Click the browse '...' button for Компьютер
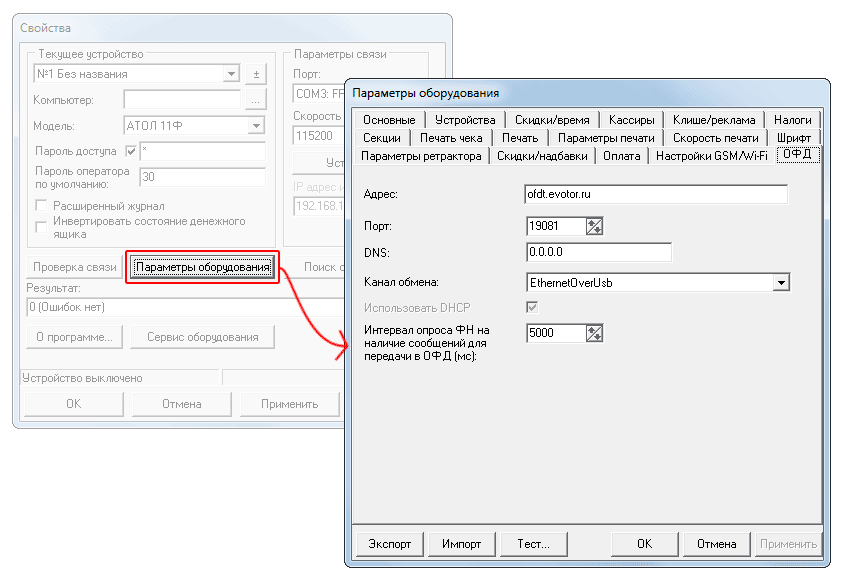 pos(256,100)
